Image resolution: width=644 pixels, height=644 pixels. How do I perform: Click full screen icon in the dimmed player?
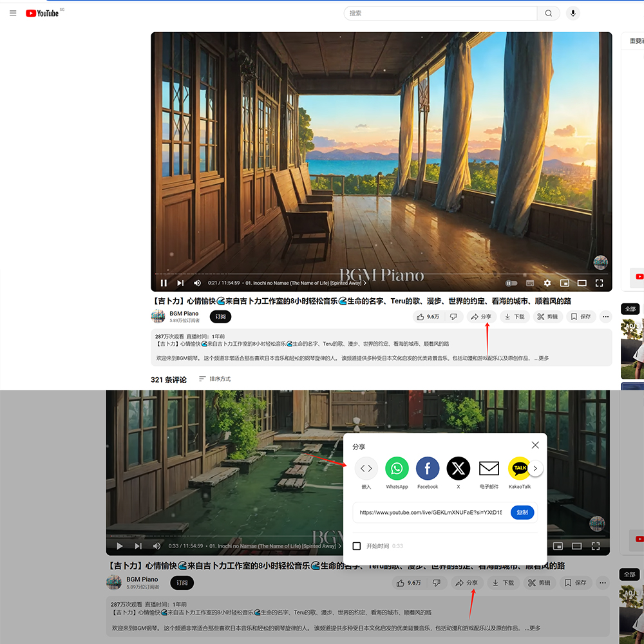(596, 546)
